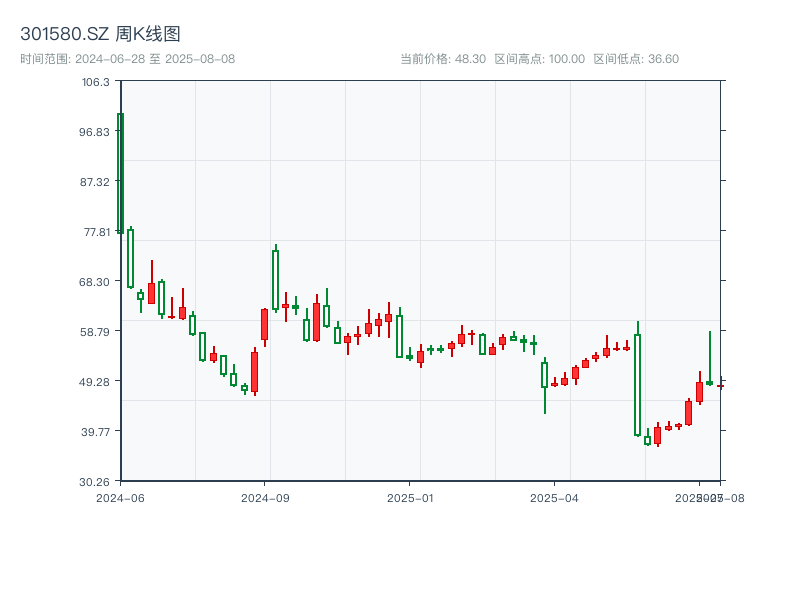This screenshot has height=600, width=800.
Task: Click y-axis label 96.83
Action: coord(94,132)
